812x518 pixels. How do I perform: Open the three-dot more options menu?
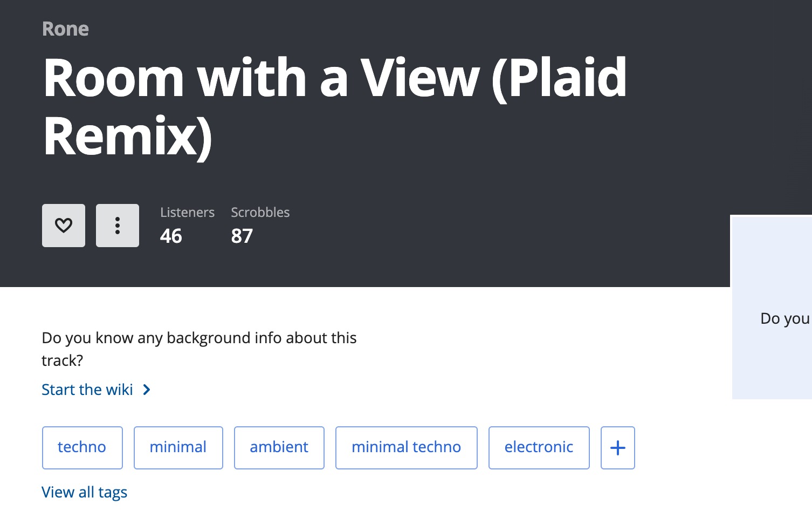coord(118,226)
